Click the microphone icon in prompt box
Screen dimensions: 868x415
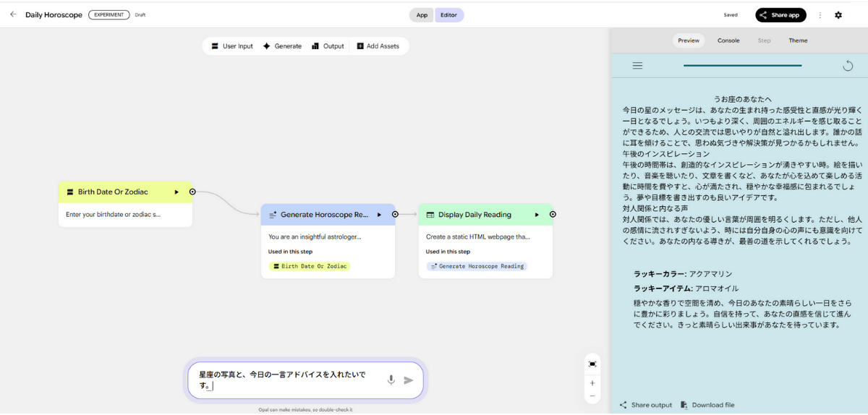click(391, 380)
